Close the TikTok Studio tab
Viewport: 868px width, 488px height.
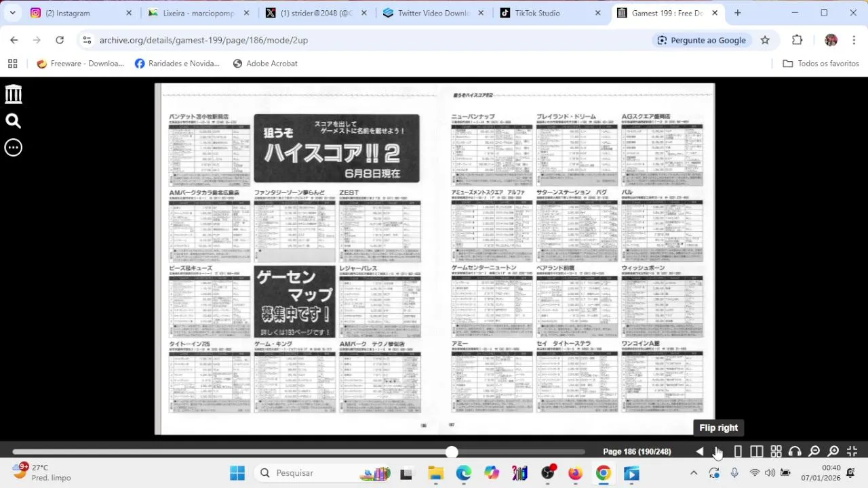597,13
